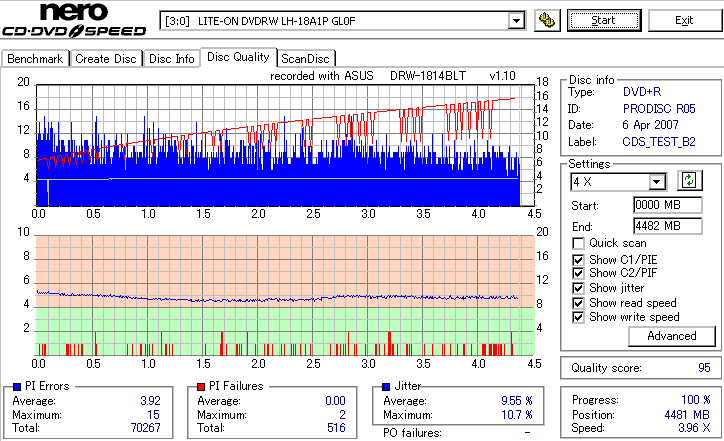Click the Jitter maximum 10.7 %
724x441 pixels.
click(x=517, y=415)
